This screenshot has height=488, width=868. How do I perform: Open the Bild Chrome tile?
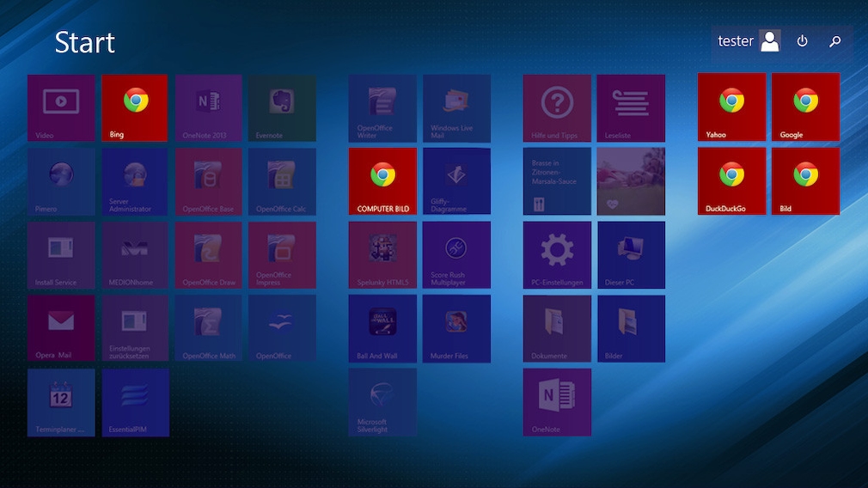click(805, 181)
